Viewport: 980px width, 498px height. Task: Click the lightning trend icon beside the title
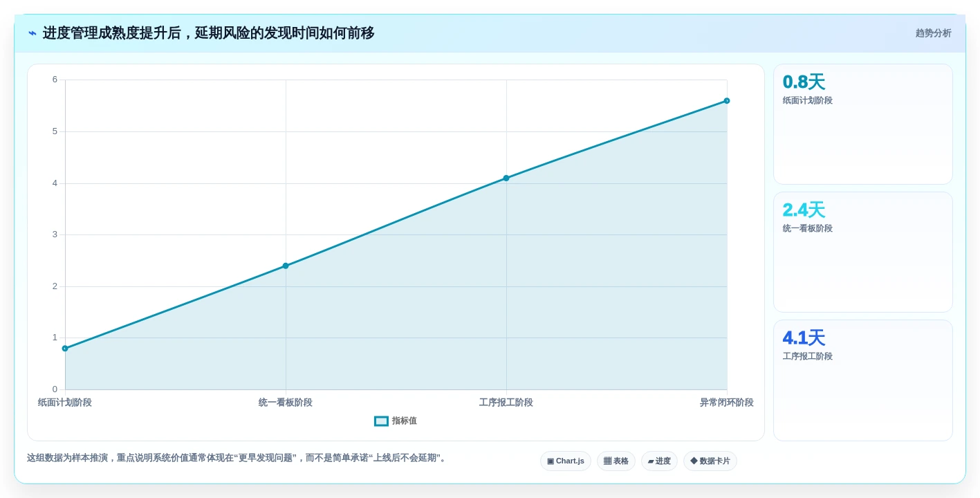coord(33,33)
